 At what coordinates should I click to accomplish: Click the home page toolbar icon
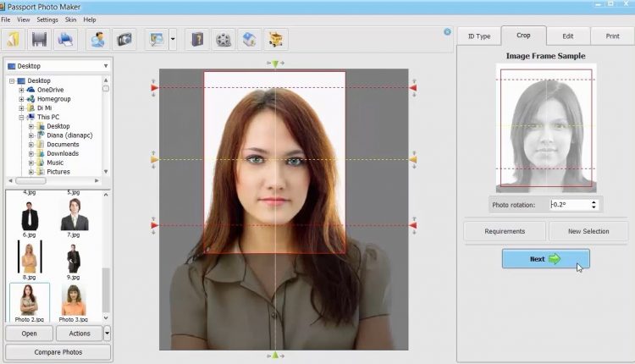(x=249, y=40)
